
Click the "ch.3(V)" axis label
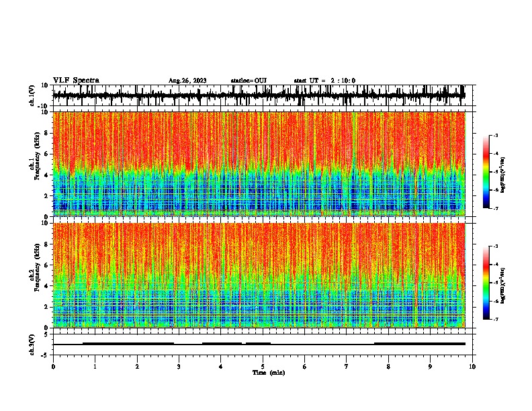(x=32, y=345)
